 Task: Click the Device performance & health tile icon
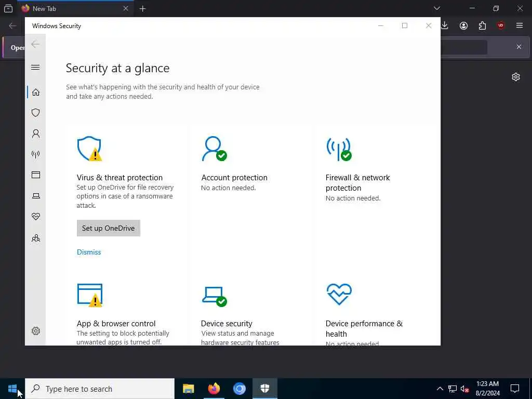(x=339, y=294)
